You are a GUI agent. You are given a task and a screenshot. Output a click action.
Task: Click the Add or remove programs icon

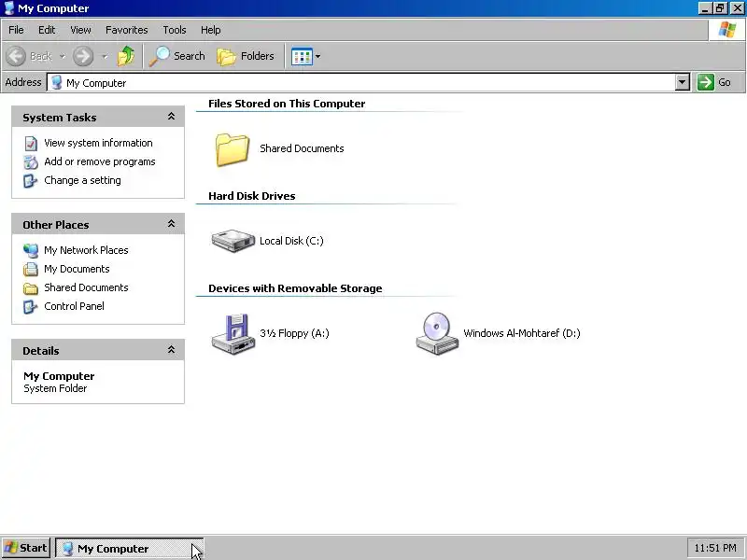31,161
